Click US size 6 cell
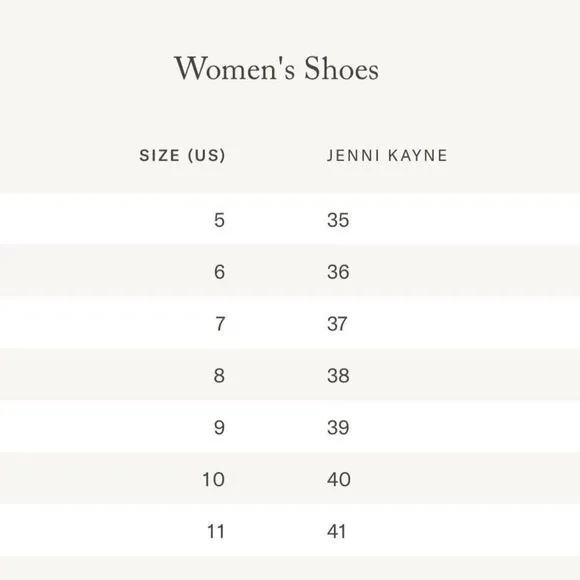Screen dimensions: 580x580 click(219, 272)
